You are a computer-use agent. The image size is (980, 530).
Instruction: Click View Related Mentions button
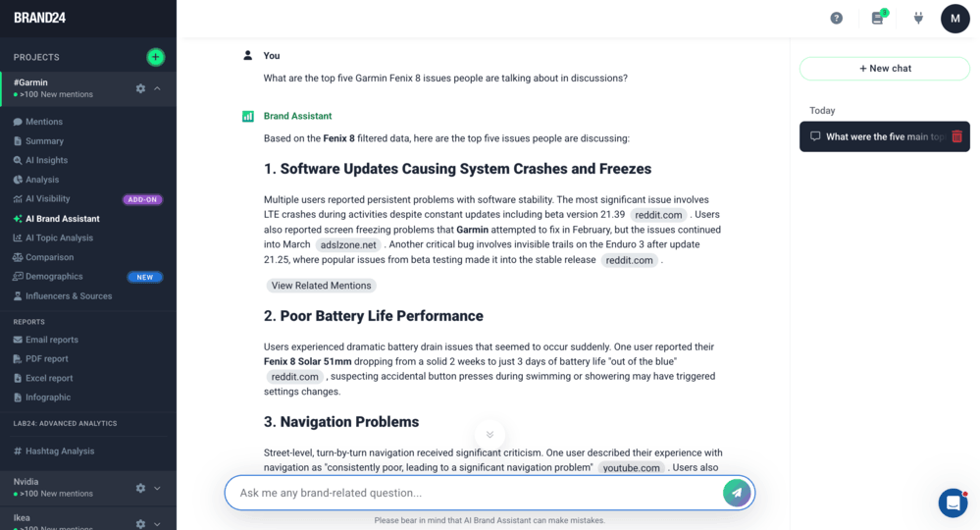coord(321,286)
